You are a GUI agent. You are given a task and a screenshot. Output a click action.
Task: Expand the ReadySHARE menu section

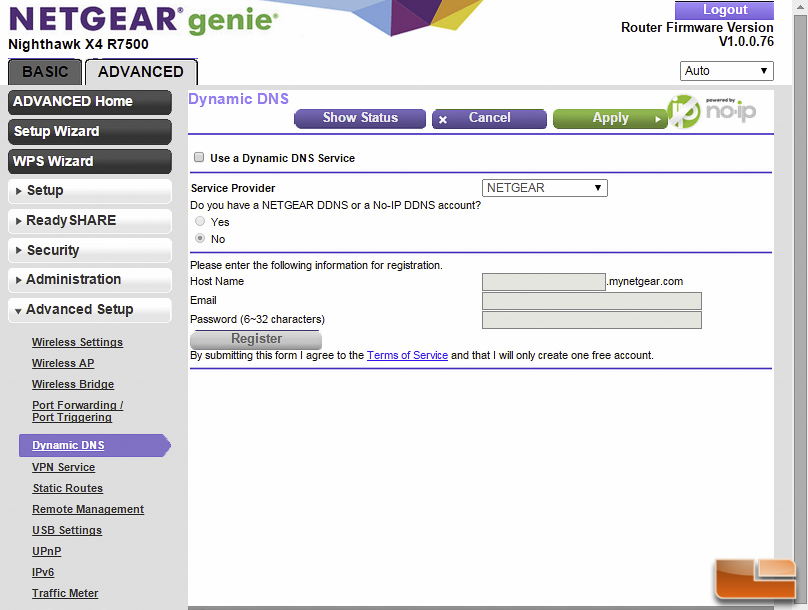click(x=90, y=221)
